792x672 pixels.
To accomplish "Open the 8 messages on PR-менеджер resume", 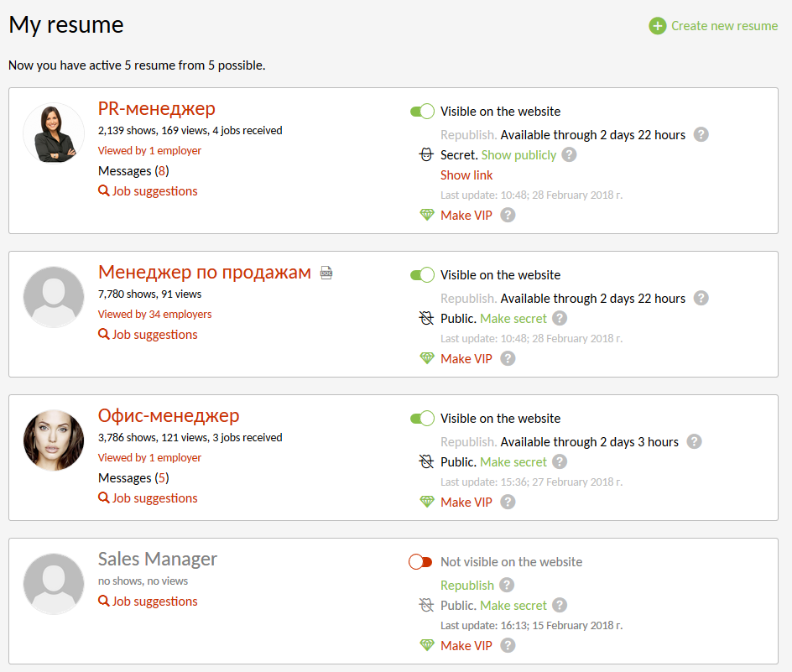I will coord(162,170).
